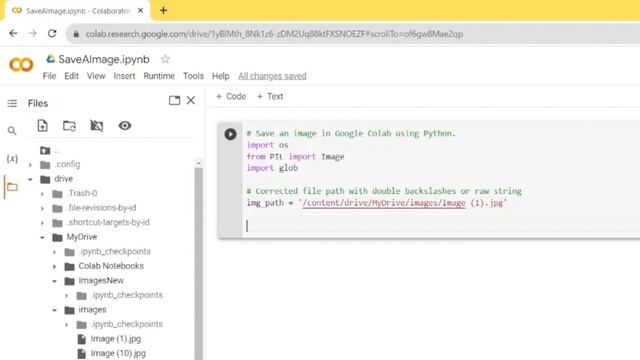Open the Runtime menu
Image resolution: width=640 pixels, height=360 pixels.
(x=159, y=76)
